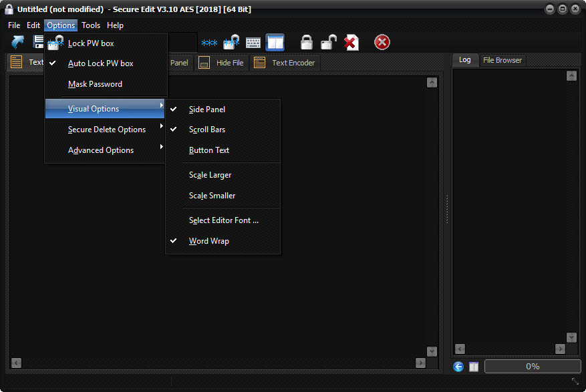Click the window resize grip
The height and width of the screenshot is (392, 586).
[x=575, y=381]
